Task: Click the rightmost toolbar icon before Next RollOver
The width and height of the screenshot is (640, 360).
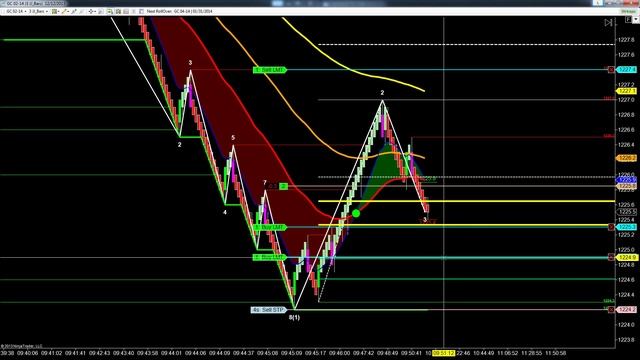Action: pyautogui.click(x=141, y=11)
